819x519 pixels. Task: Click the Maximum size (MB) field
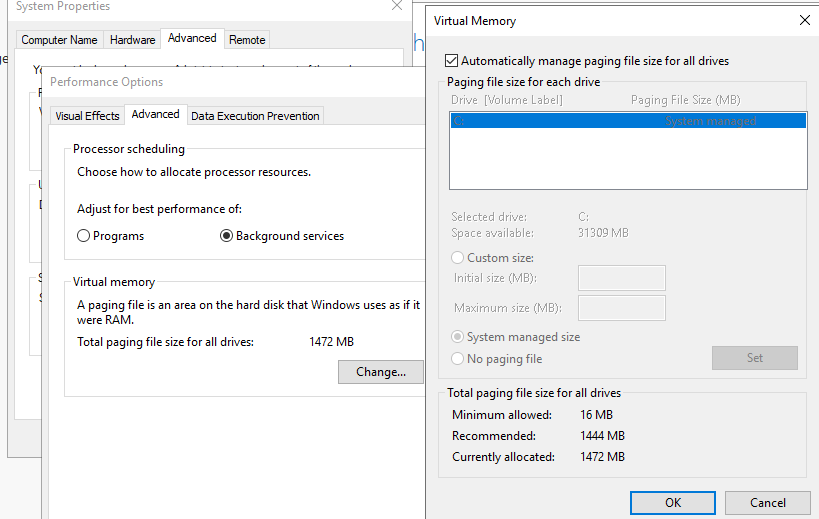tap(622, 308)
